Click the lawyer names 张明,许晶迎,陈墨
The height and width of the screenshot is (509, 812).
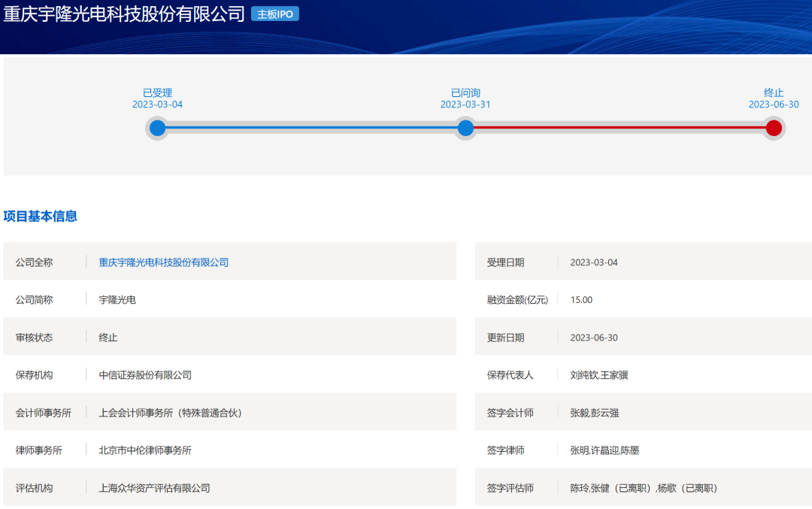(x=604, y=450)
